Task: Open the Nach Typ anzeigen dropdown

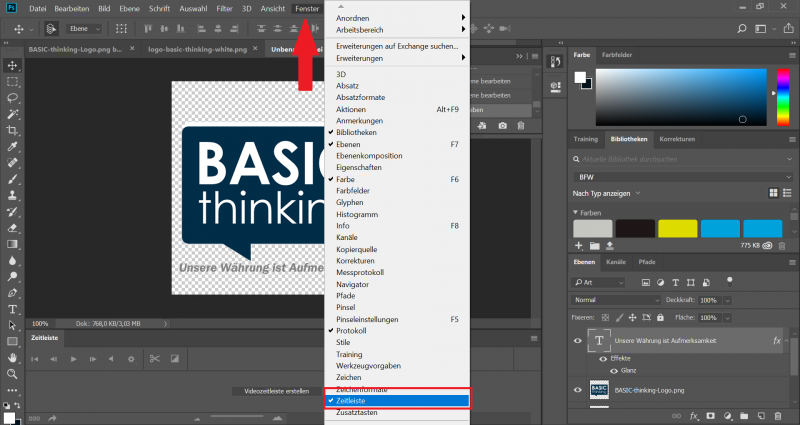Action: click(x=606, y=193)
